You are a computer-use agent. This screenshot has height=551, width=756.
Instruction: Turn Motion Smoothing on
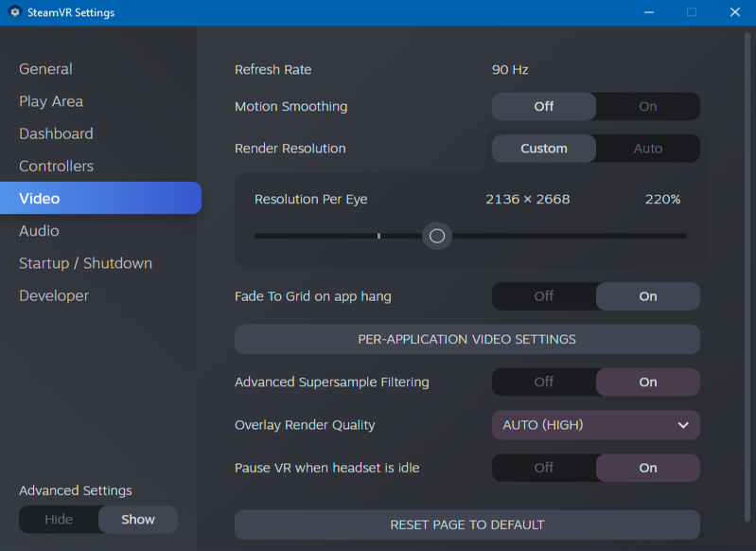point(647,107)
